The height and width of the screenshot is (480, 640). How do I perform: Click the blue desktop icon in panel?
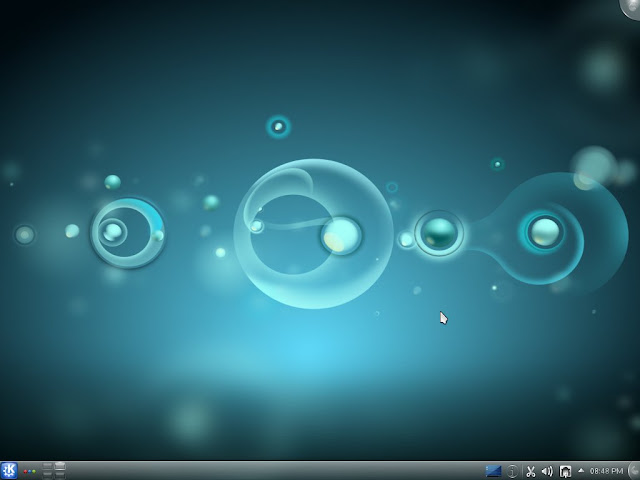point(493,471)
